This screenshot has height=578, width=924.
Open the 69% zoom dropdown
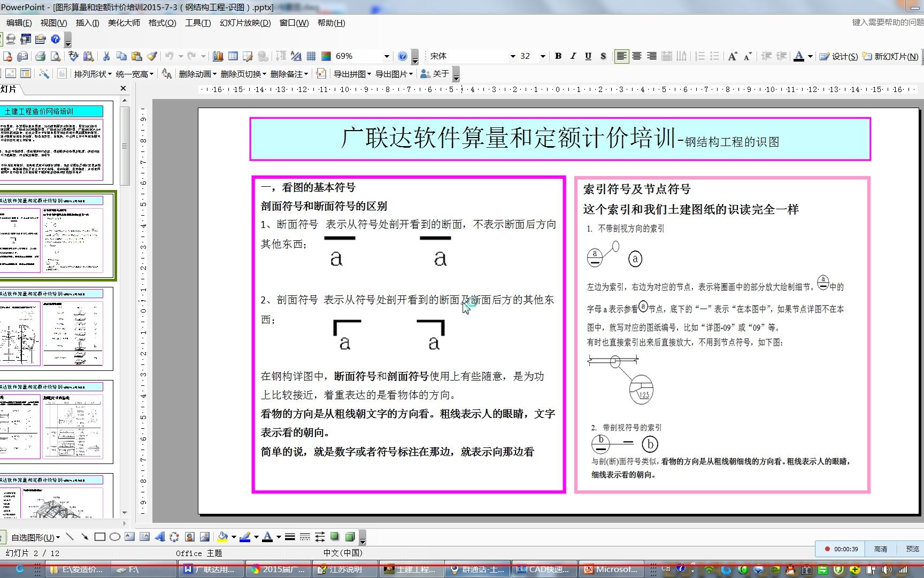tap(387, 56)
